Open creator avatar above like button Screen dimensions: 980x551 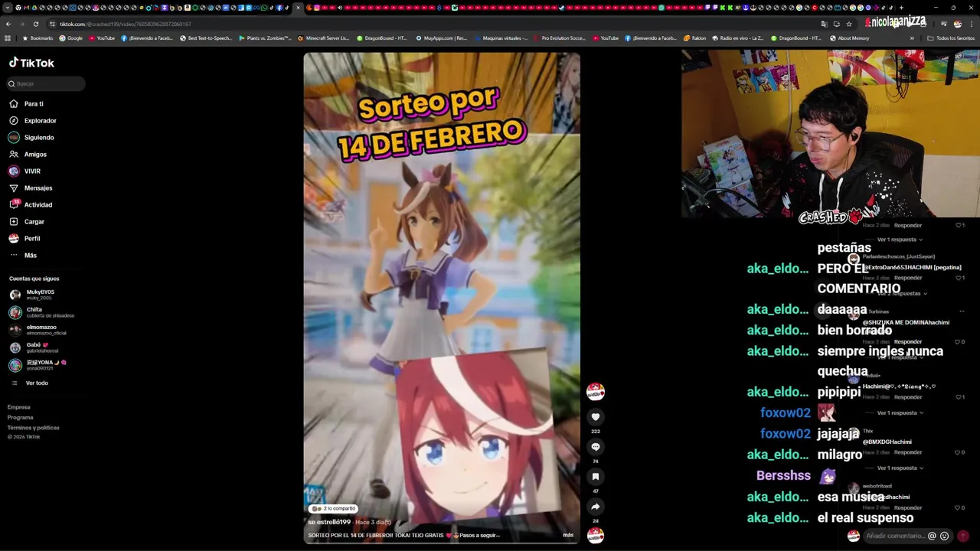[595, 391]
